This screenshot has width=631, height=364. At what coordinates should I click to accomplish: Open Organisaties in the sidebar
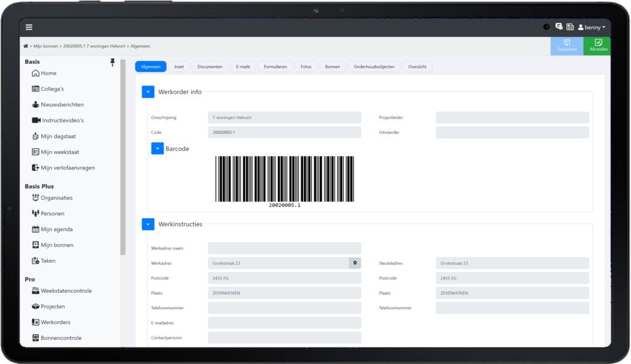pos(52,198)
